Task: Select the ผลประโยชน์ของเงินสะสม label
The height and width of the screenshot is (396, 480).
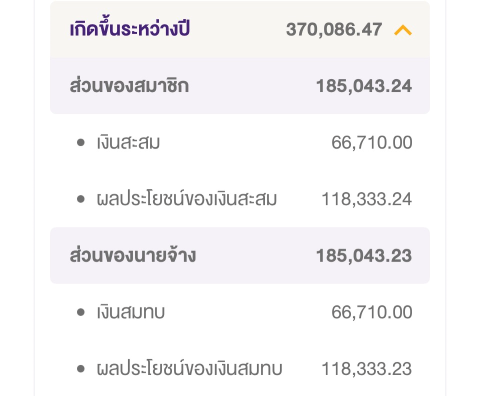Action: click(187, 199)
